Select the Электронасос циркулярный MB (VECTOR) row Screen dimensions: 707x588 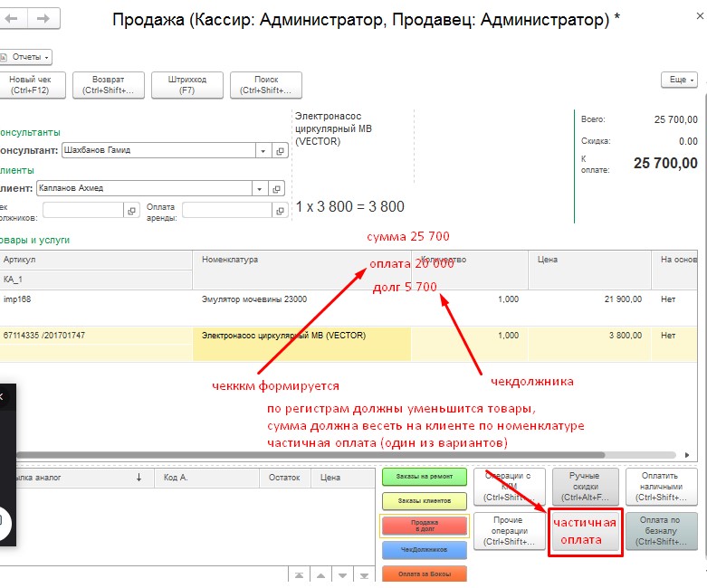(x=301, y=336)
